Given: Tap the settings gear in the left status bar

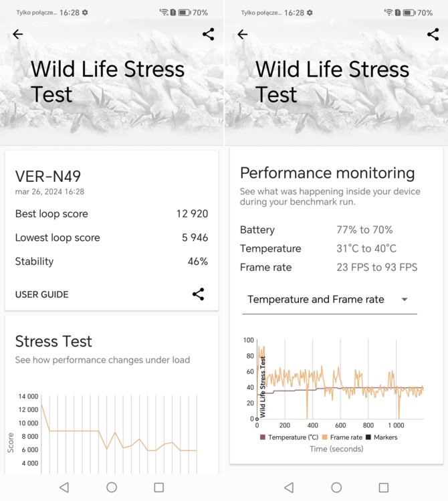Looking at the screenshot, I should coord(85,13).
